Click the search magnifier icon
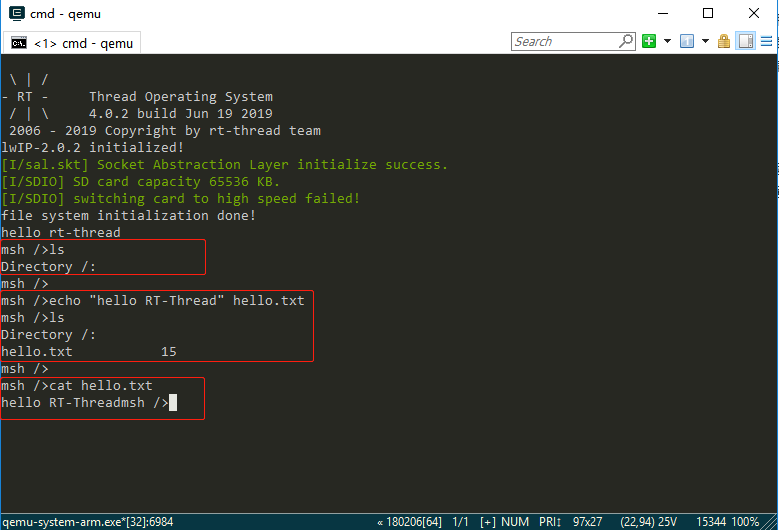This screenshot has height=530, width=779. pos(626,41)
